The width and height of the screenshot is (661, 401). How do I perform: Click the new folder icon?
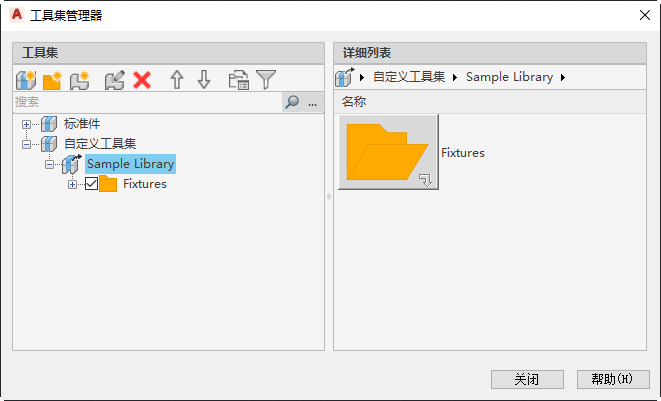pos(52,80)
